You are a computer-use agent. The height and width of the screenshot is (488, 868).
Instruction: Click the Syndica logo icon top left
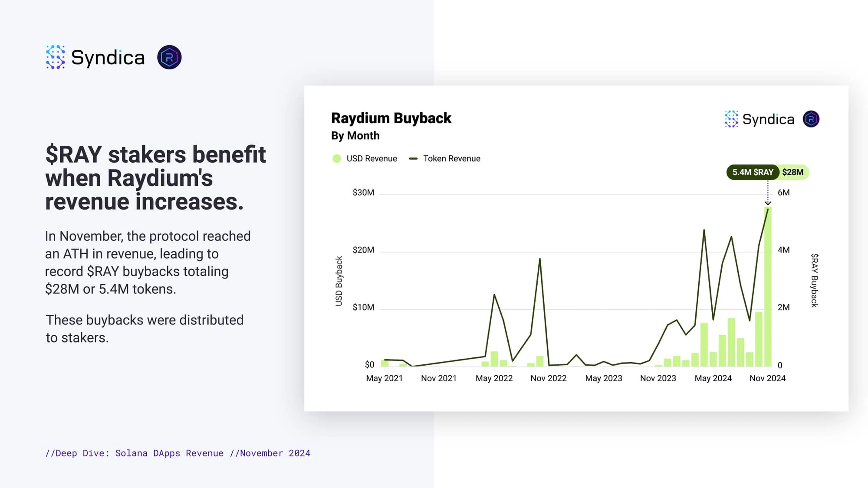coord(55,57)
